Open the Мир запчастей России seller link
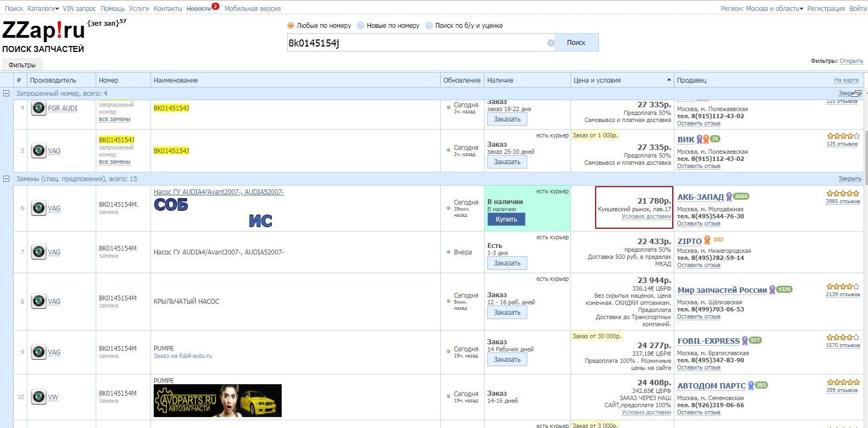The width and height of the screenshot is (868, 428). (x=722, y=290)
